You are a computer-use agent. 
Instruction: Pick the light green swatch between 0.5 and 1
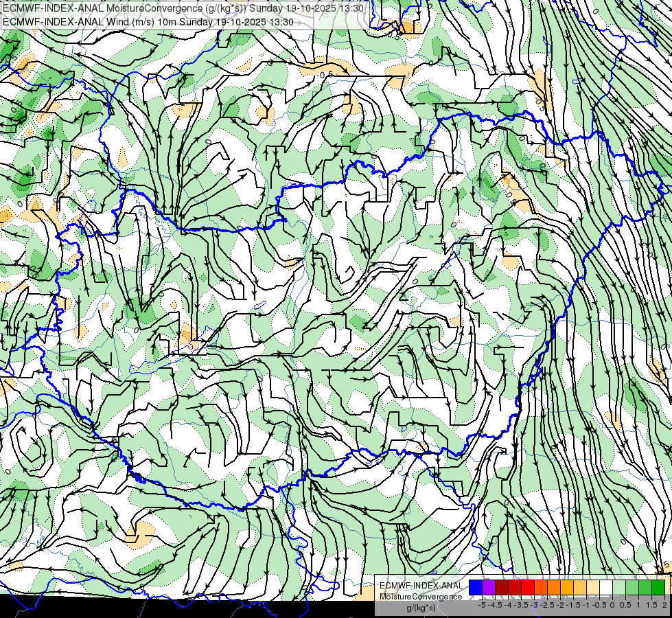pos(632,587)
